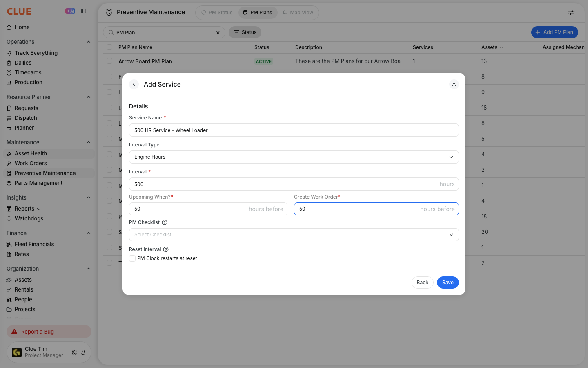Select the Arrow Board PM Plan row checkbox
Image resolution: width=588 pixels, height=368 pixels.
point(109,61)
